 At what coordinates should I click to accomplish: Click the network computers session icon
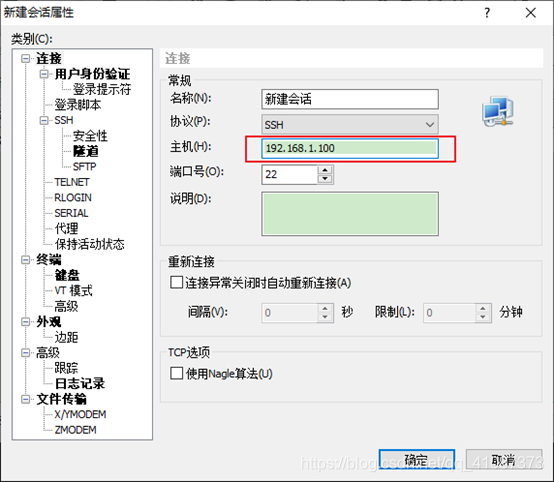498,111
